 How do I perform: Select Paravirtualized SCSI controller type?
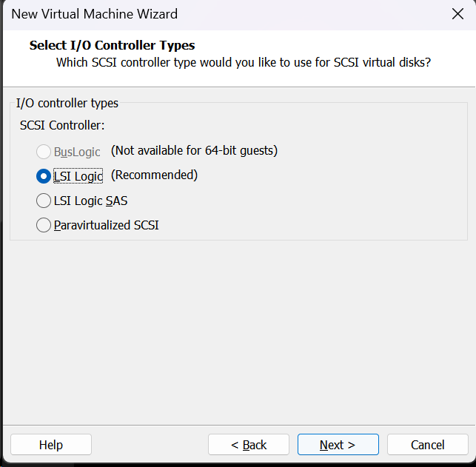tap(44, 225)
